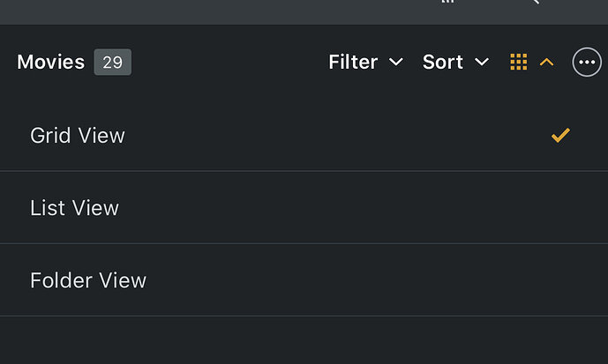Click the partially visible bars icon at top
608x364 pixels.
pyautogui.click(x=447, y=3)
